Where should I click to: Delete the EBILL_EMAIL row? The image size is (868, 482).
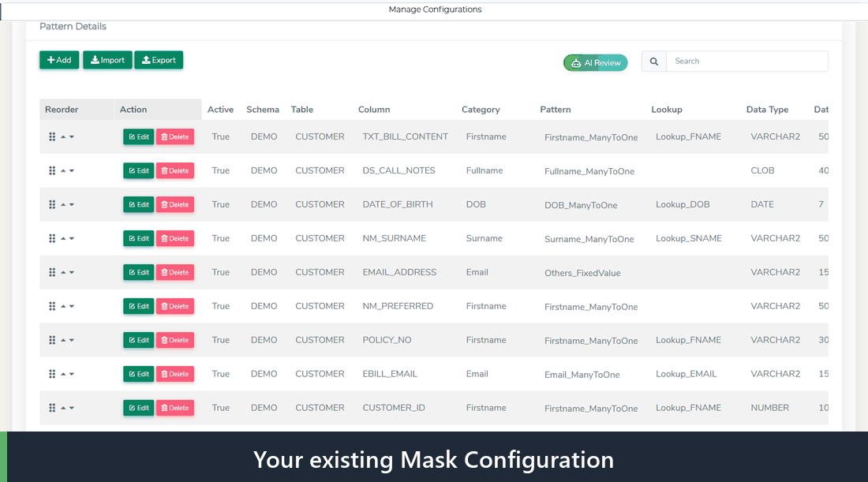point(175,374)
